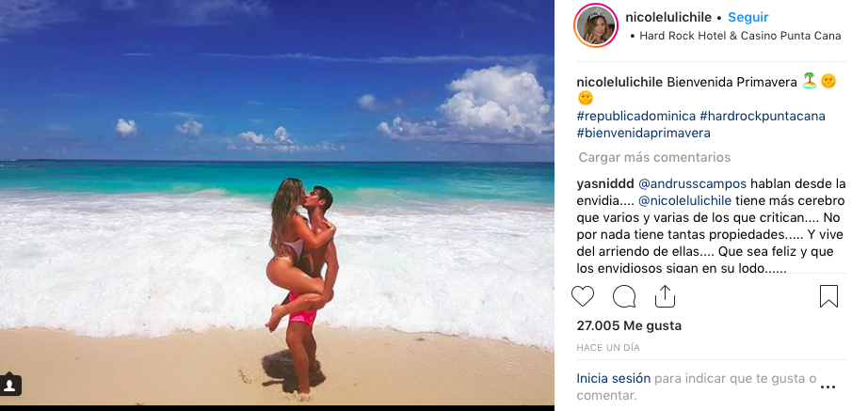The image size is (868, 411).
Task: Share the post using the upload arrow icon
Action: pyautogui.click(x=665, y=296)
